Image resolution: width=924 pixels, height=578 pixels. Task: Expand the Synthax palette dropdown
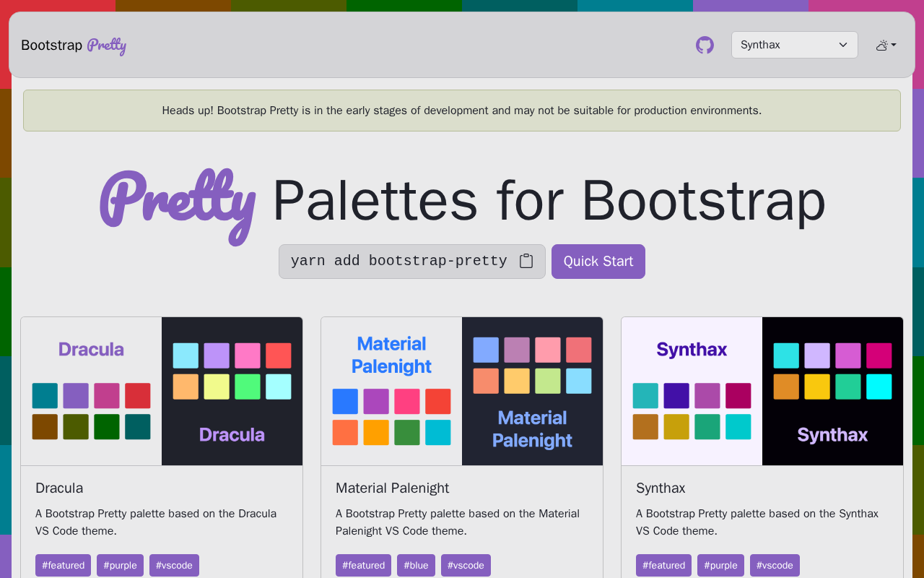tap(795, 45)
